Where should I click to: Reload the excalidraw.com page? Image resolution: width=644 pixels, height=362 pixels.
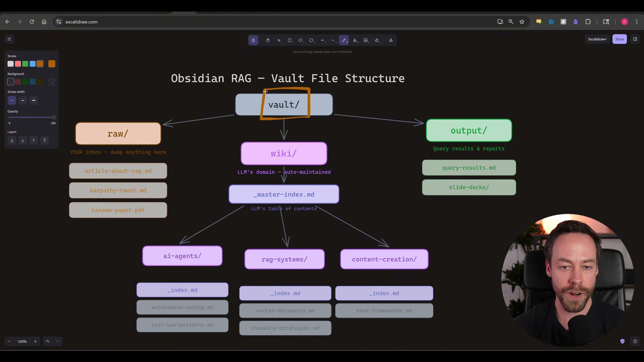[32, 22]
